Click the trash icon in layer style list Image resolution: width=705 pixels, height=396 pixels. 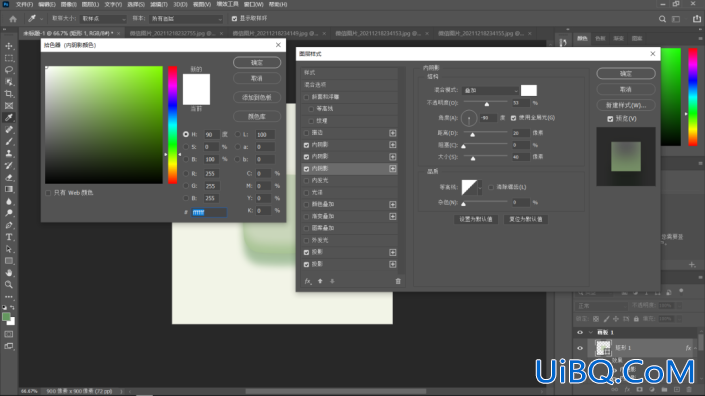(398, 281)
